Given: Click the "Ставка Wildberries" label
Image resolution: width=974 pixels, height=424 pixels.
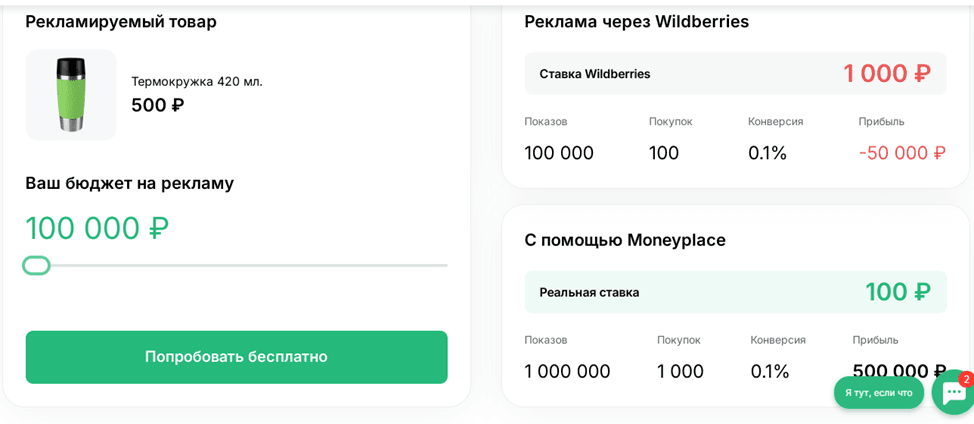Looking at the screenshot, I should tap(595, 73).
